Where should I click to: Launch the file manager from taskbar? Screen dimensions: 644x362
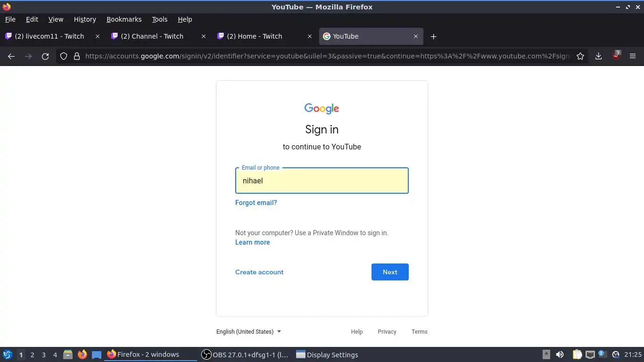[68, 354]
